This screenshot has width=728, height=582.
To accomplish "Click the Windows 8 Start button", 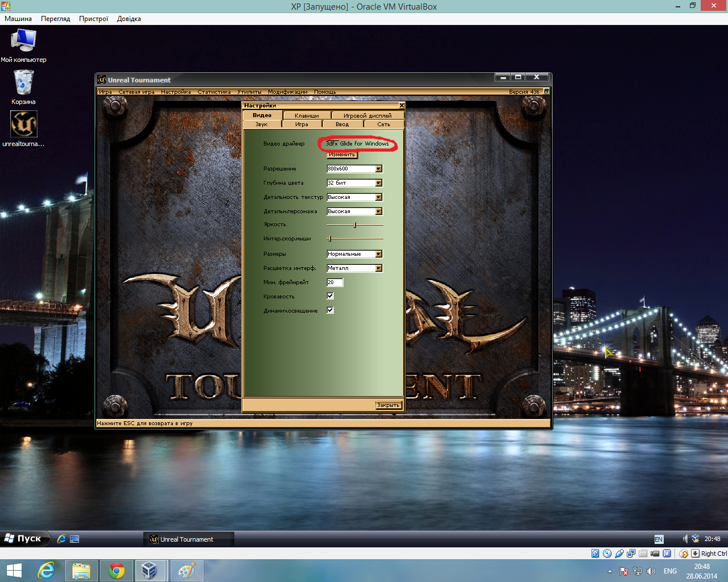I will [x=14, y=571].
